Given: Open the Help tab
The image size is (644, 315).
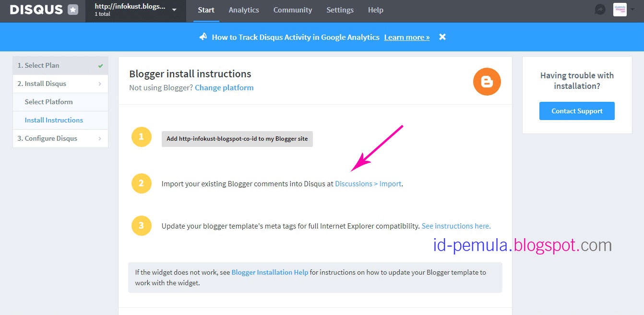Looking at the screenshot, I should (376, 10).
